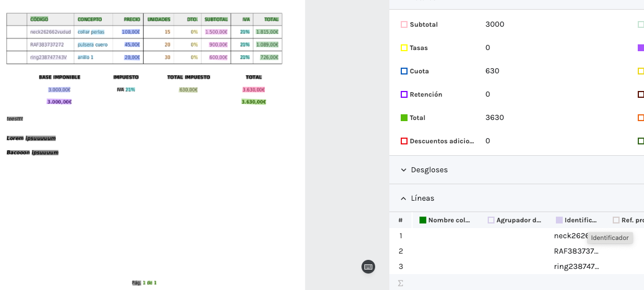
Task: Click the green Total color swatch
Action: click(404, 118)
